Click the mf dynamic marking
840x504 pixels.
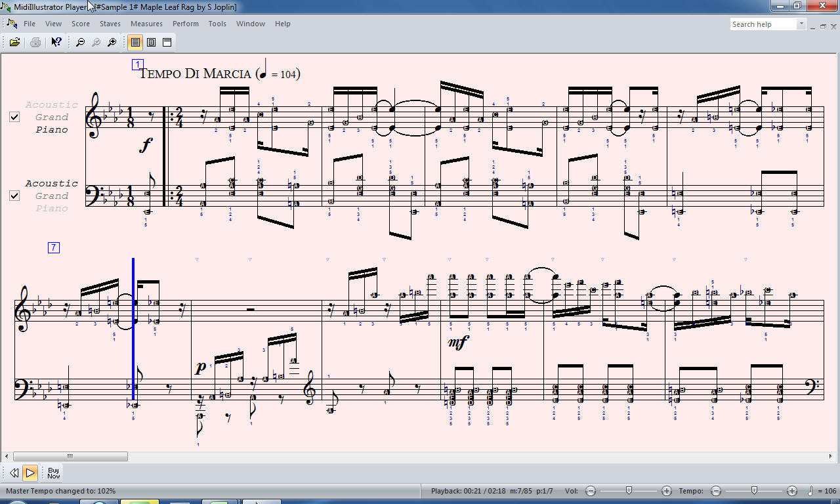(457, 343)
